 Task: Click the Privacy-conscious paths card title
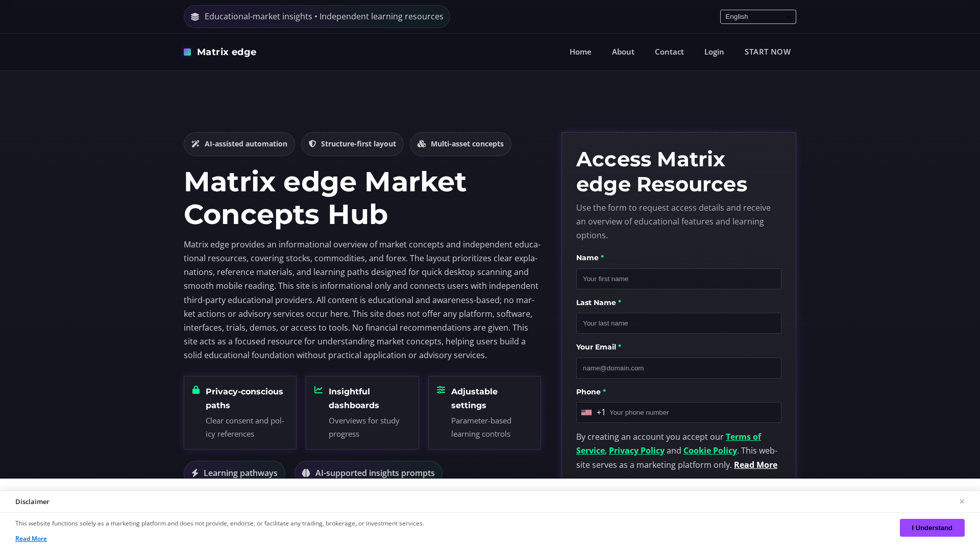pos(244,398)
